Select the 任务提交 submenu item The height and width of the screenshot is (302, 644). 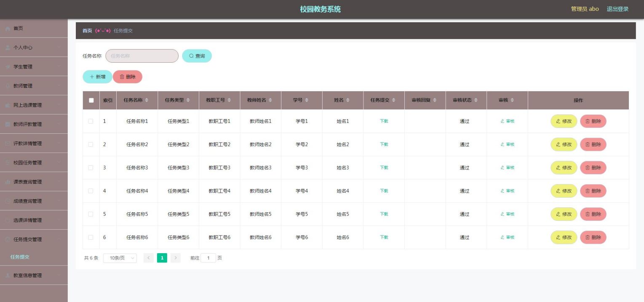click(34, 257)
